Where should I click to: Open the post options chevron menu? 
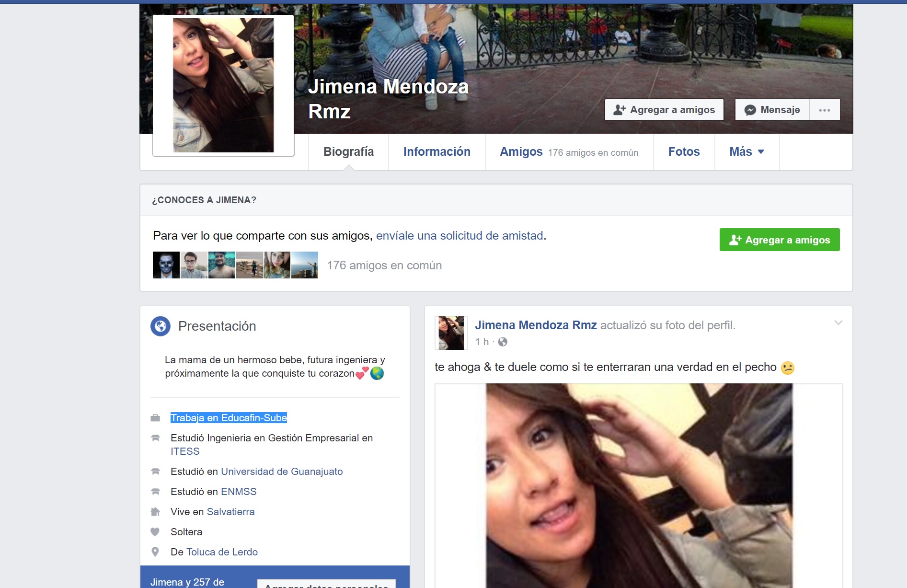838,323
